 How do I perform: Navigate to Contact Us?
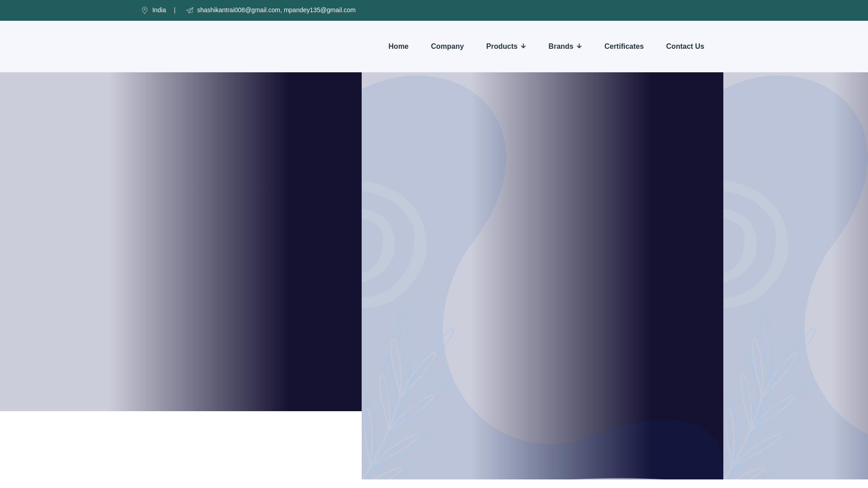(685, 47)
